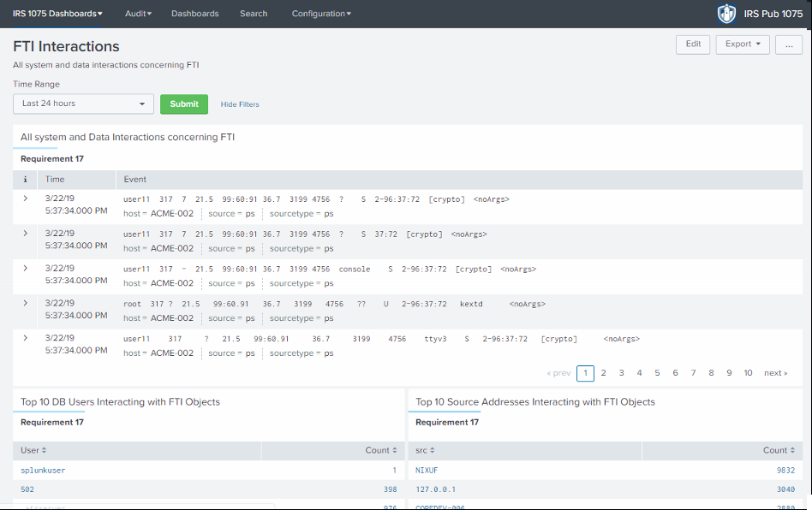Expand the first event row with 2-96:37:72 [crypto]

(25, 199)
